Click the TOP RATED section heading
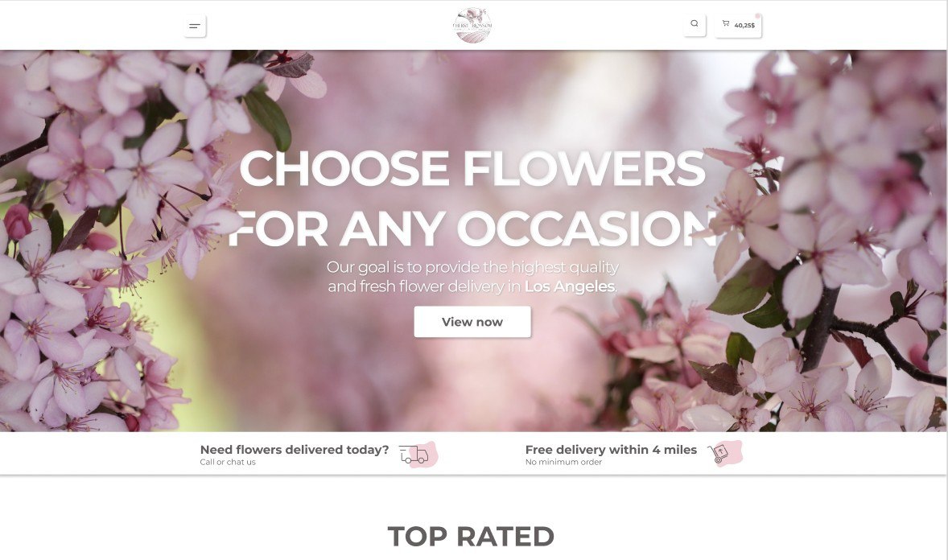Image resolution: width=948 pixels, height=560 pixels. (x=471, y=537)
